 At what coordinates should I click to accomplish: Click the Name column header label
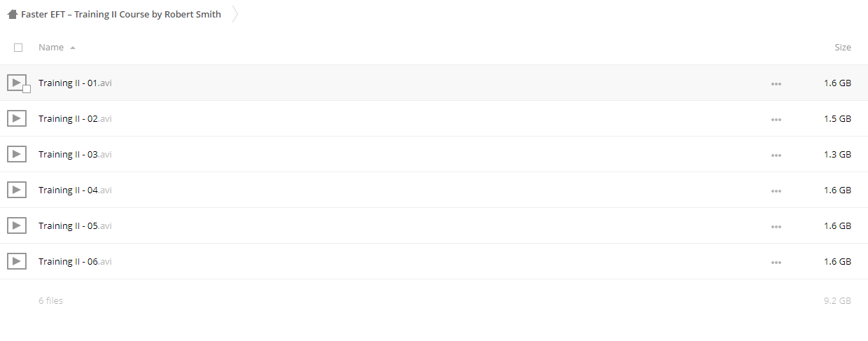51,48
